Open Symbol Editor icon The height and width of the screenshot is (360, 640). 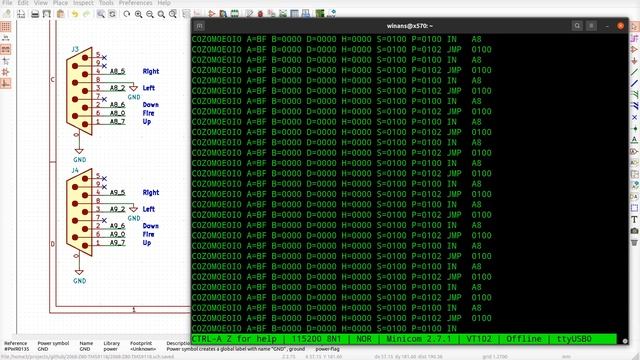[211, 14]
